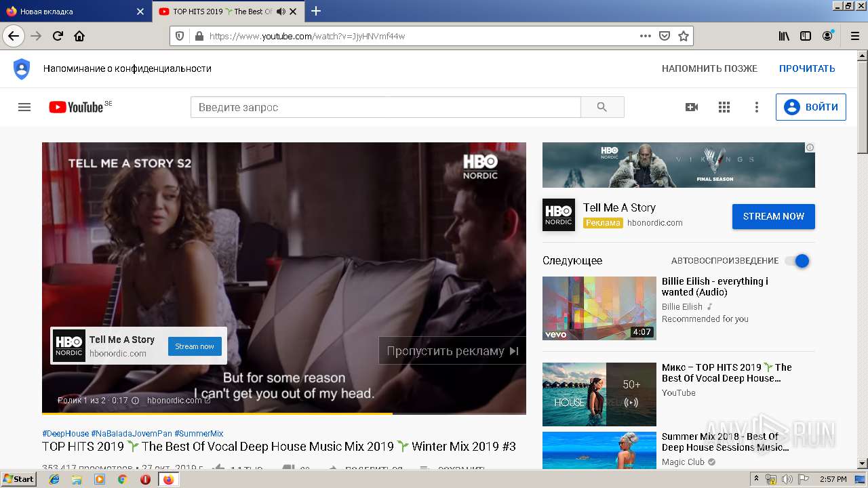868x488 pixels.
Task: Open Firefox library icon
Action: (x=784, y=36)
